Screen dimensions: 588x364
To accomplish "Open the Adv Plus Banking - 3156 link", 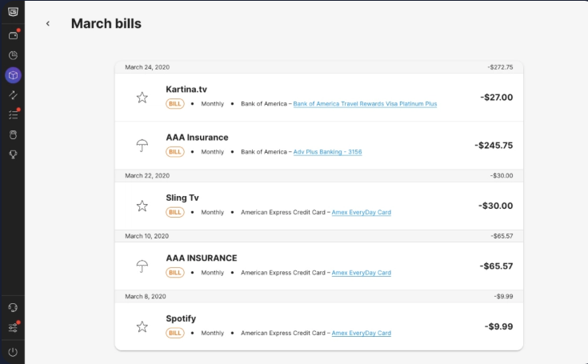I will pos(327,152).
